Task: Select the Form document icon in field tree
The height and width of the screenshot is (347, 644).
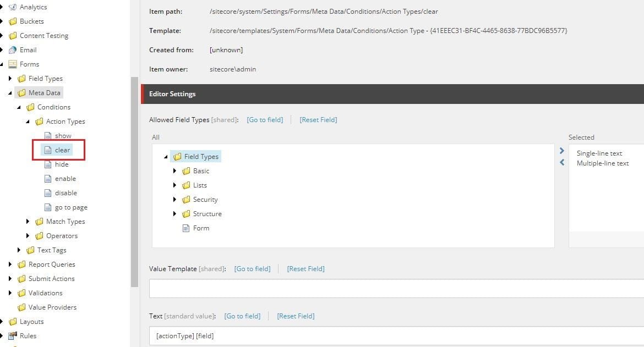Action: pos(186,228)
